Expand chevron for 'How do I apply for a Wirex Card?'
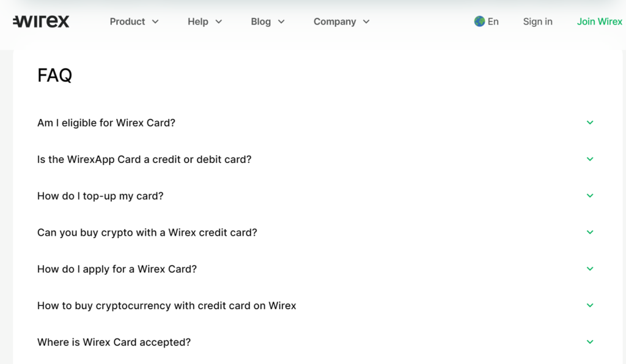The width and height of the screenshot is (626, 364). click(590, 269)
